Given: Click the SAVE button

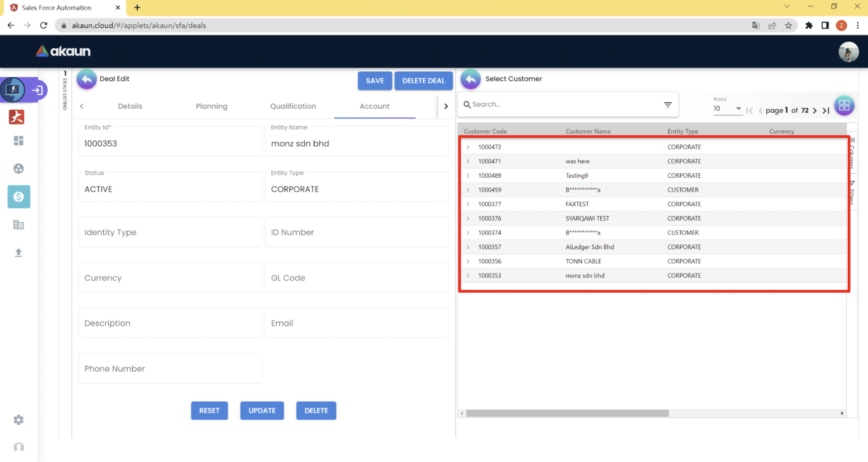Looking at the screenshot, I should coord(374,81).
